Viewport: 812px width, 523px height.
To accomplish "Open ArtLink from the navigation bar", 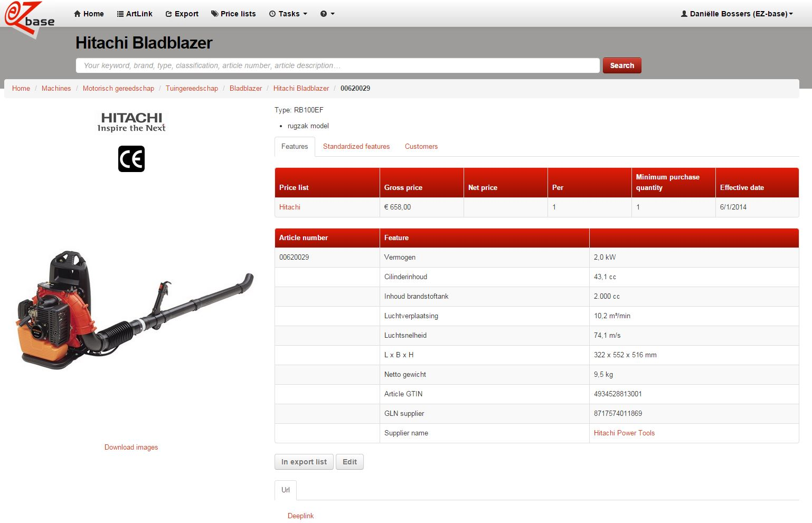I will click(x=134, y=14).
